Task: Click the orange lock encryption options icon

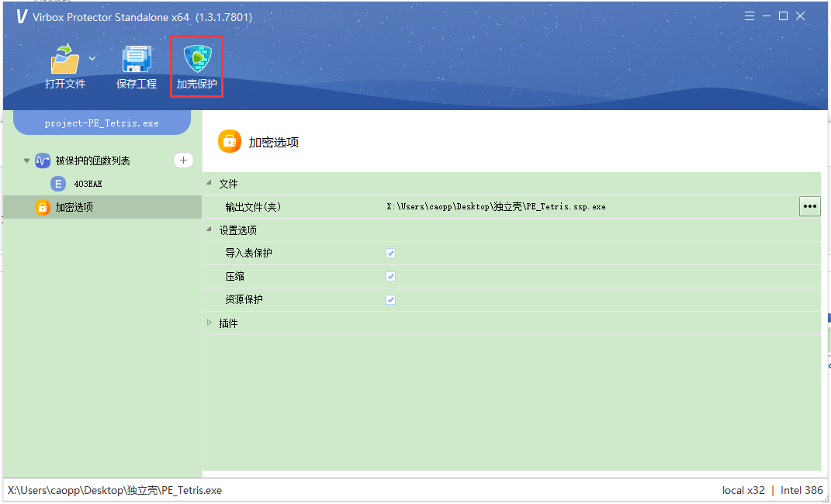Action: pyautogui.click(x=43, y=207)
